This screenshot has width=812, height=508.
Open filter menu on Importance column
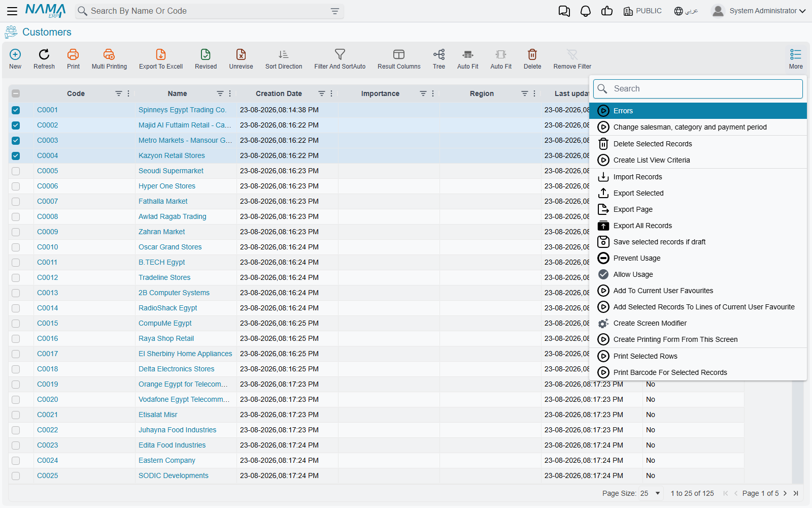click(x=423, y=93)
